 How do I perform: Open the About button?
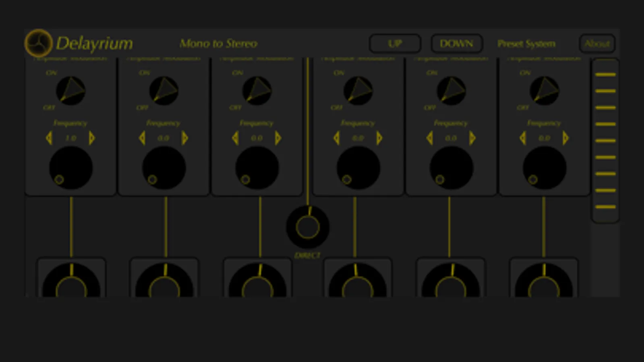(x=597, y=43)
